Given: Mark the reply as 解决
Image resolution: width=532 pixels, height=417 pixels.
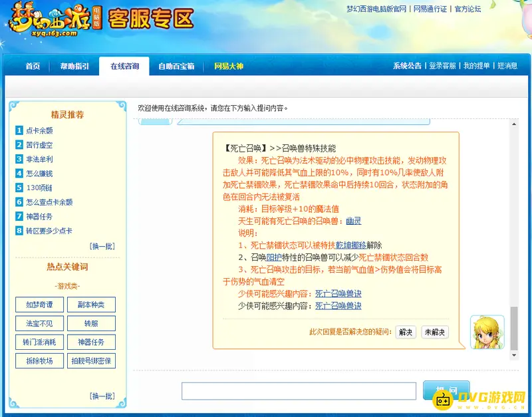Looking at the screenshot, I should point(406,332).
